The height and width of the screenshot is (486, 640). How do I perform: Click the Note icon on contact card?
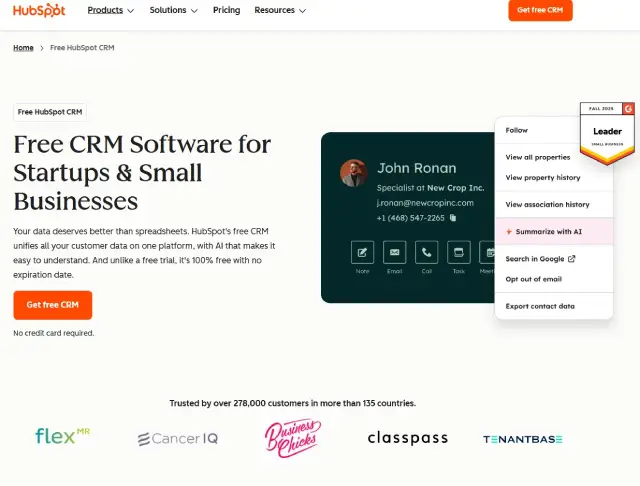tap(362, 252)
